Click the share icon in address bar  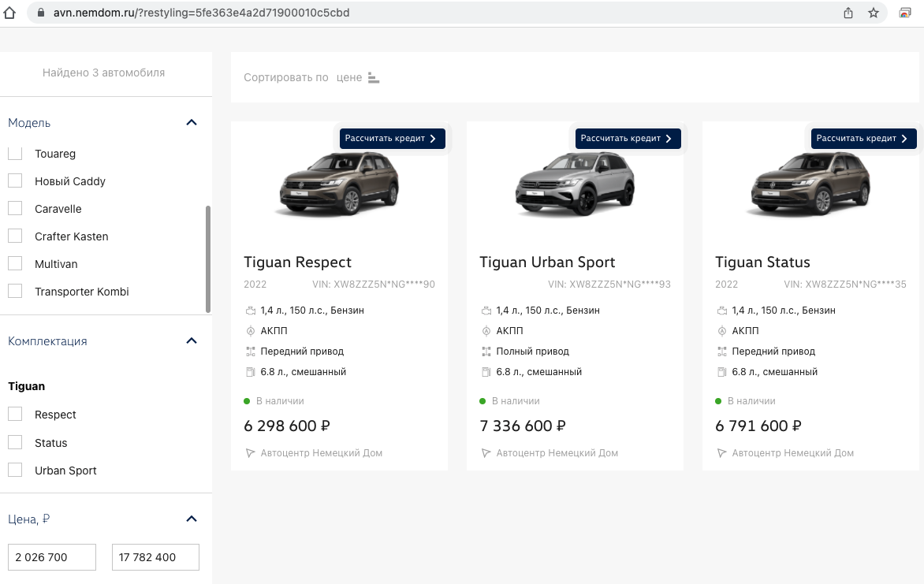pos(848,13)
